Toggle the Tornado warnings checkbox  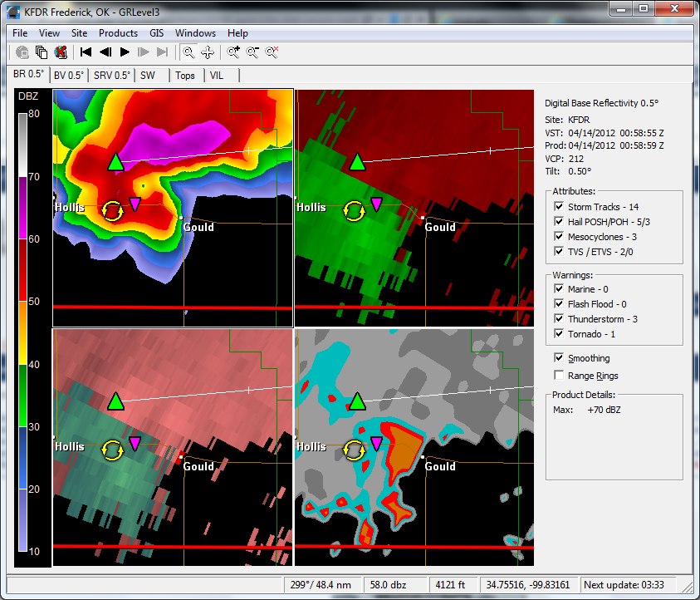click(x=559, y=334)
